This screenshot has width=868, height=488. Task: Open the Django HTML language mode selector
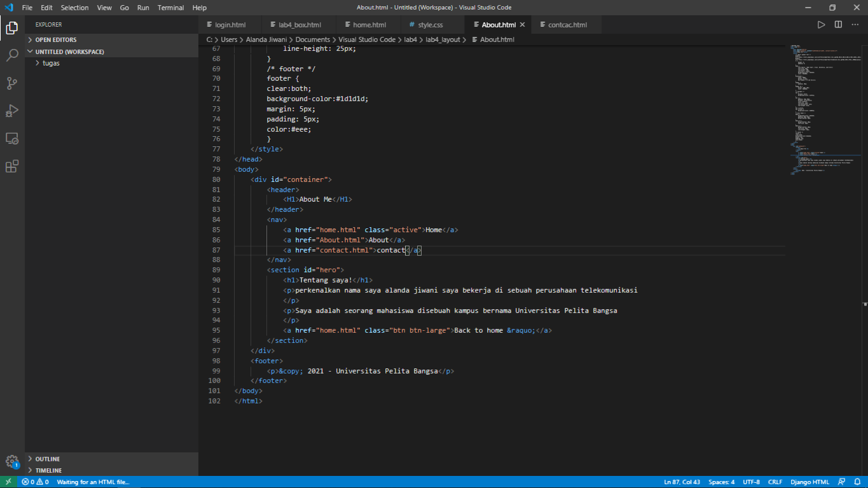(809, 482)
